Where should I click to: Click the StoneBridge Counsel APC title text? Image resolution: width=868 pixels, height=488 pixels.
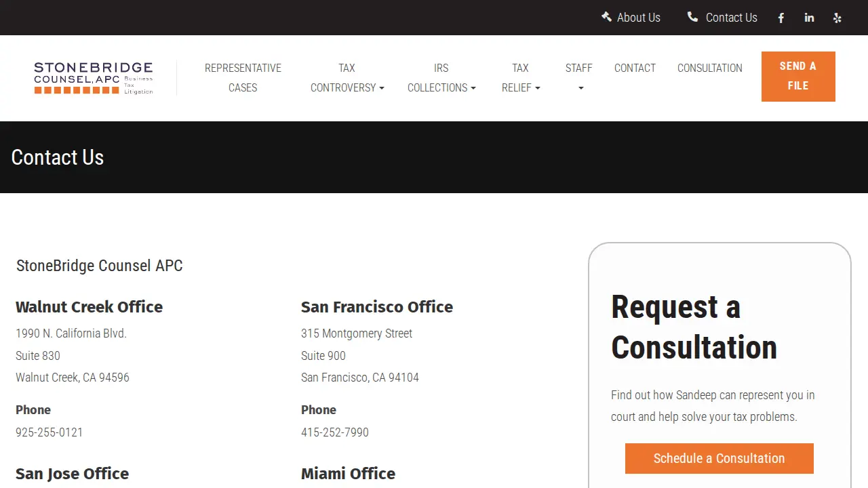pos(100,266)
